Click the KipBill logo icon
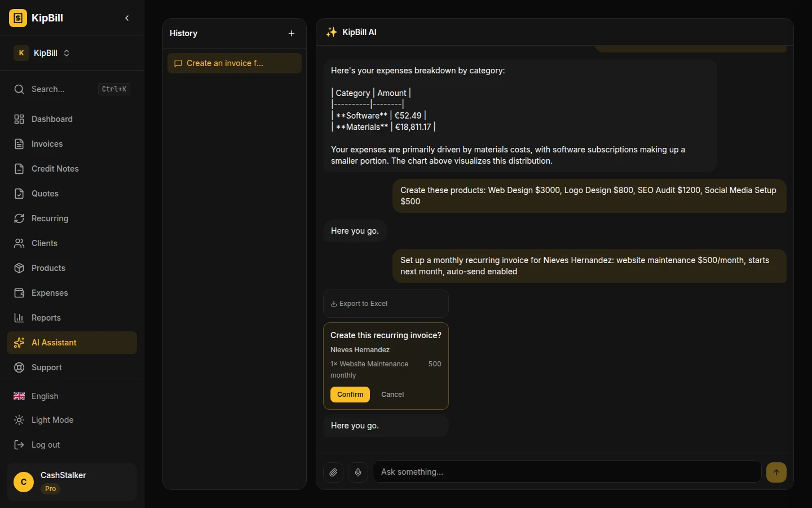This screenshot has width=812, height=508. pyautogui.click(x=18, y=18)
